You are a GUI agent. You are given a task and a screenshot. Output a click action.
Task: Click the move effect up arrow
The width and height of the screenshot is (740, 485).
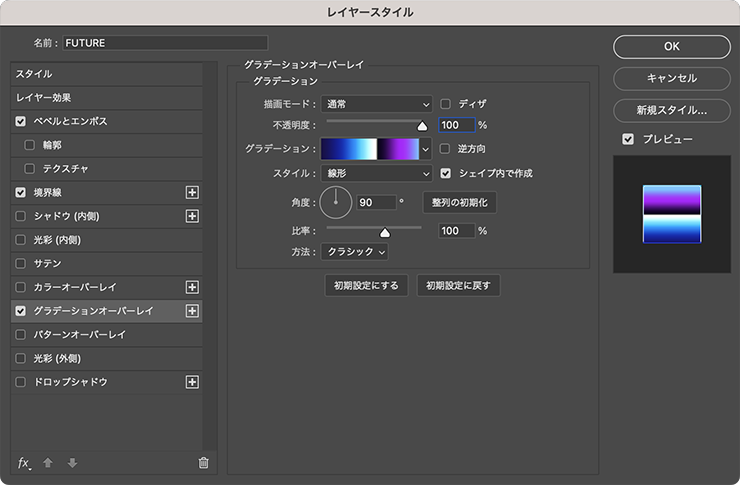(48, 462)
